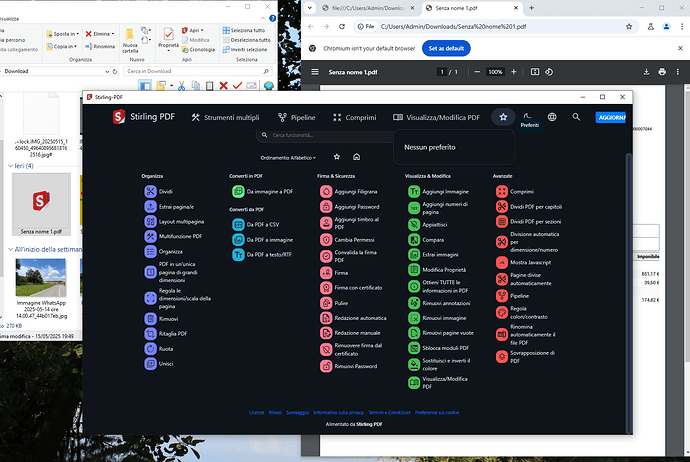Open the Ruota rotate tool

[x=158, y=348]
